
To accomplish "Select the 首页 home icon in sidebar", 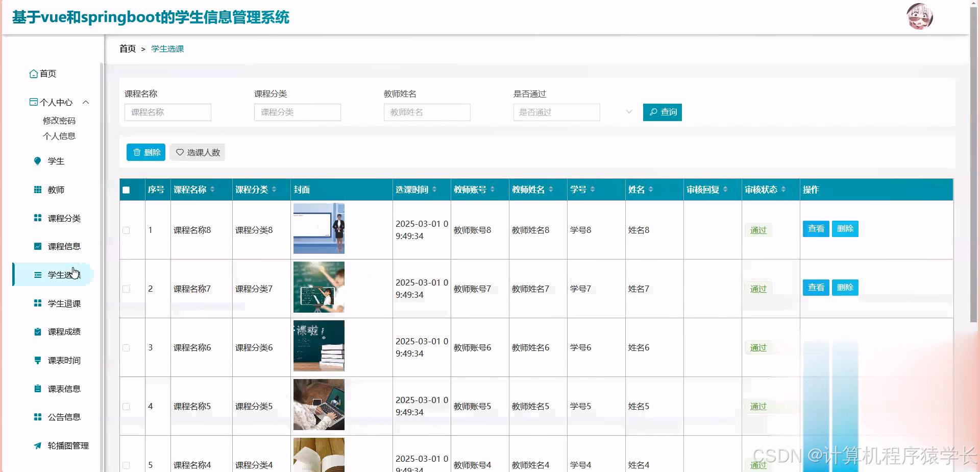I will pyautogui.click(x=34, y=74).
